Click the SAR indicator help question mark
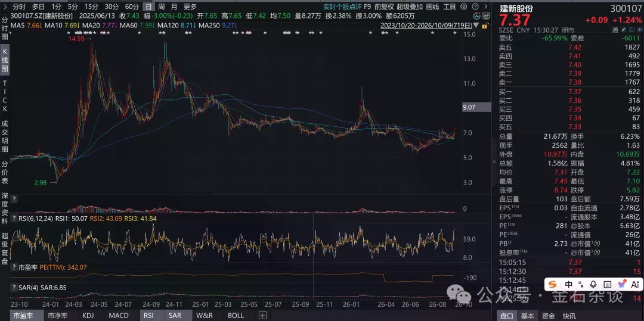Image resolution: width=644 pixels, height=321 pixels. (x=14, y=288)
